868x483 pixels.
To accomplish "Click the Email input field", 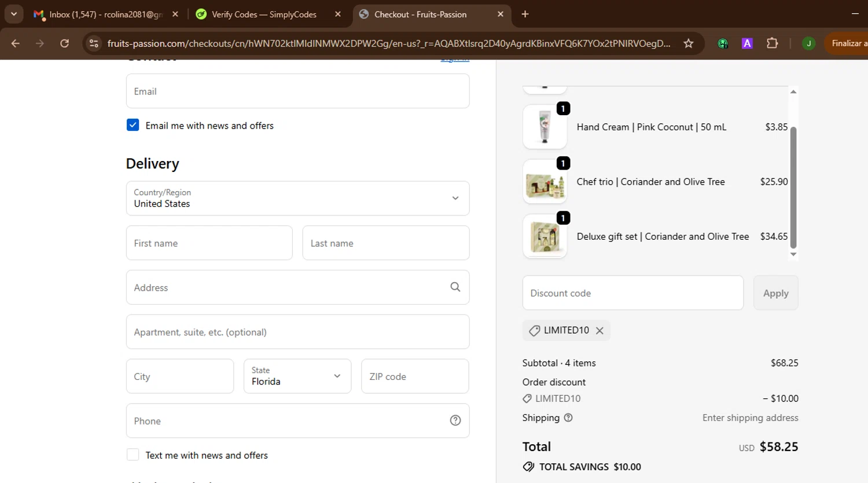I will [x=297, y=91].
